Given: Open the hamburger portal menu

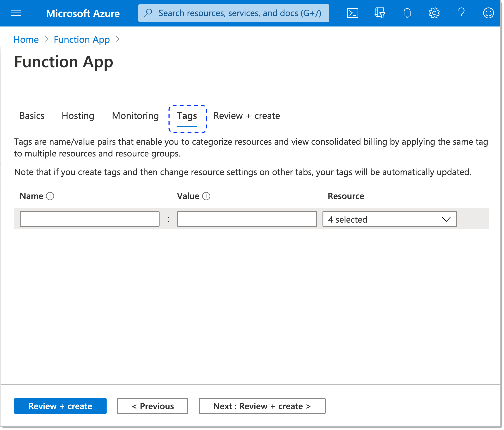Looking at the screenshot, I should pos(16,13).
